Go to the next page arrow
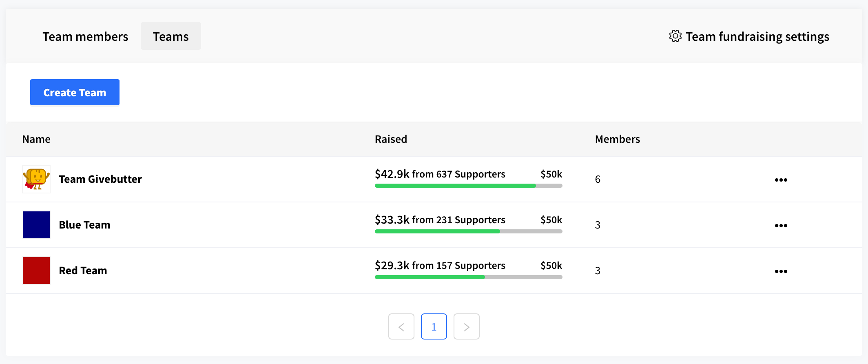Screen dimensions: 868x364 467,326
